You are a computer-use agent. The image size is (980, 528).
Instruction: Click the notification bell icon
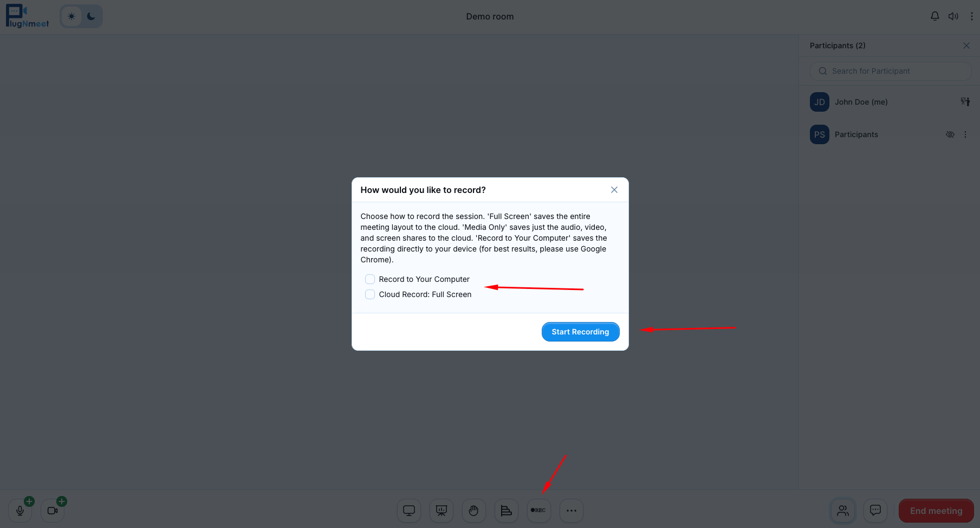(935, 16)
